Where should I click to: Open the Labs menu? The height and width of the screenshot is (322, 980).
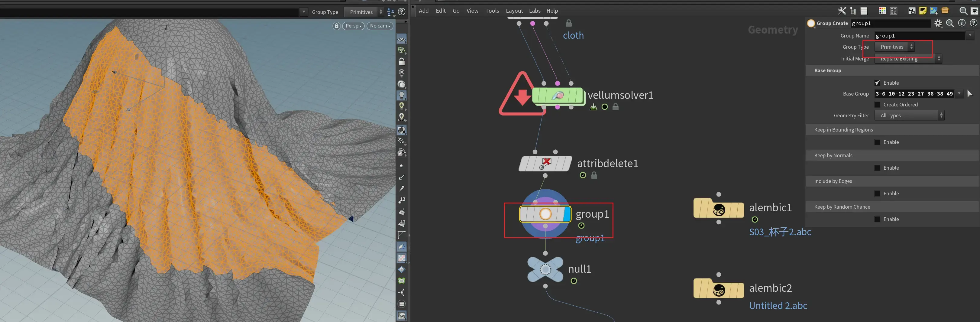pos(535,11)
